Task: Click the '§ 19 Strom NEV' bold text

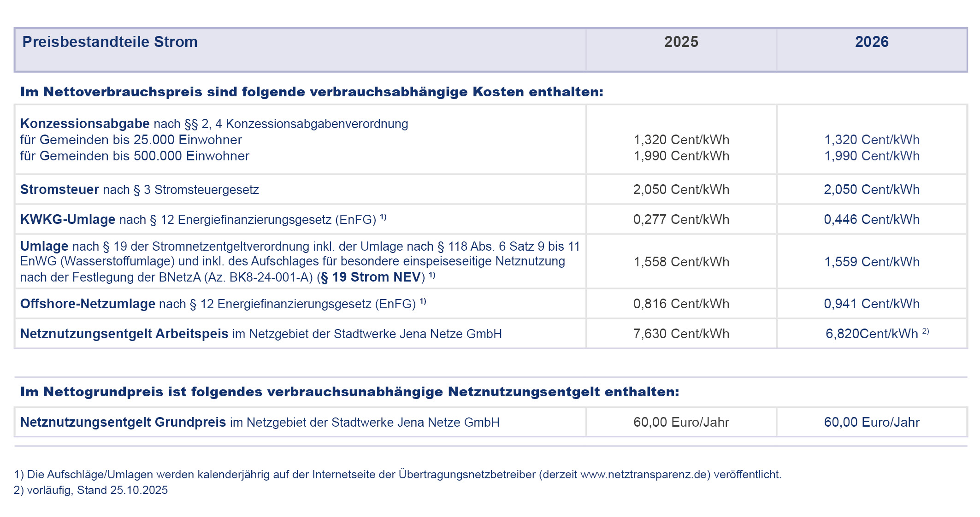Action: (x=371, y=277)
